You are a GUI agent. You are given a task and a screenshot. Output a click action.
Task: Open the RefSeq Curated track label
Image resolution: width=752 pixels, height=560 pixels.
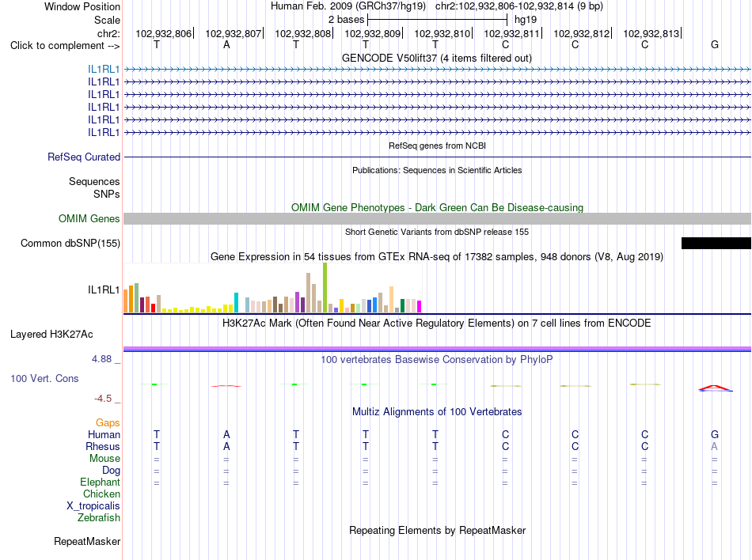click(x=84, y=157)
